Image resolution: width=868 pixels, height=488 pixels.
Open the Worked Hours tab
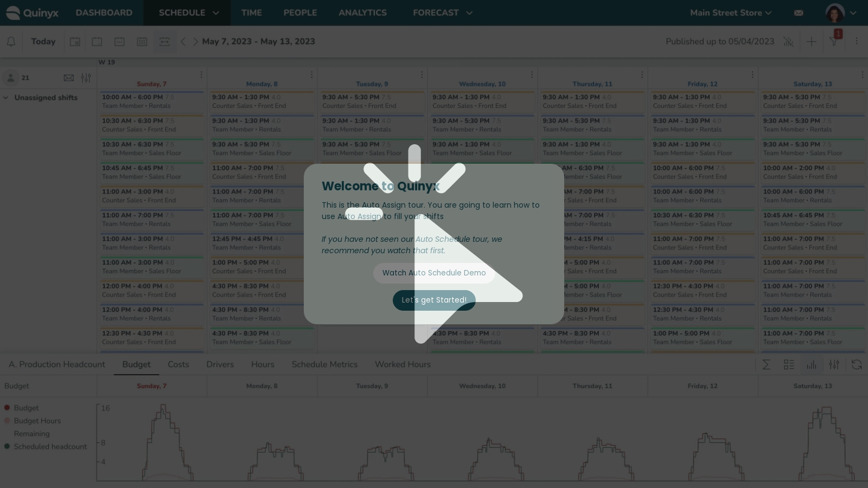[403, 364]
